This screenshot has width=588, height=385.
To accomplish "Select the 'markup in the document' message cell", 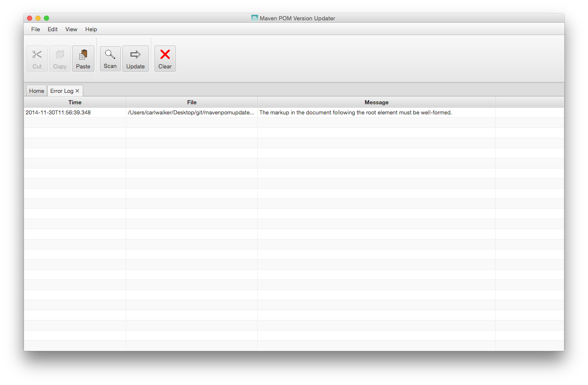I will 376,113.
